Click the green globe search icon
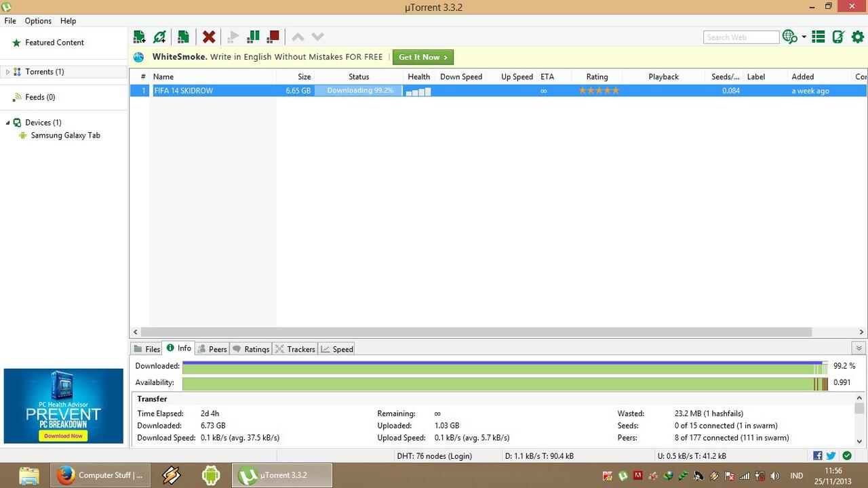868x488 pixels. (x=789, y=37)
